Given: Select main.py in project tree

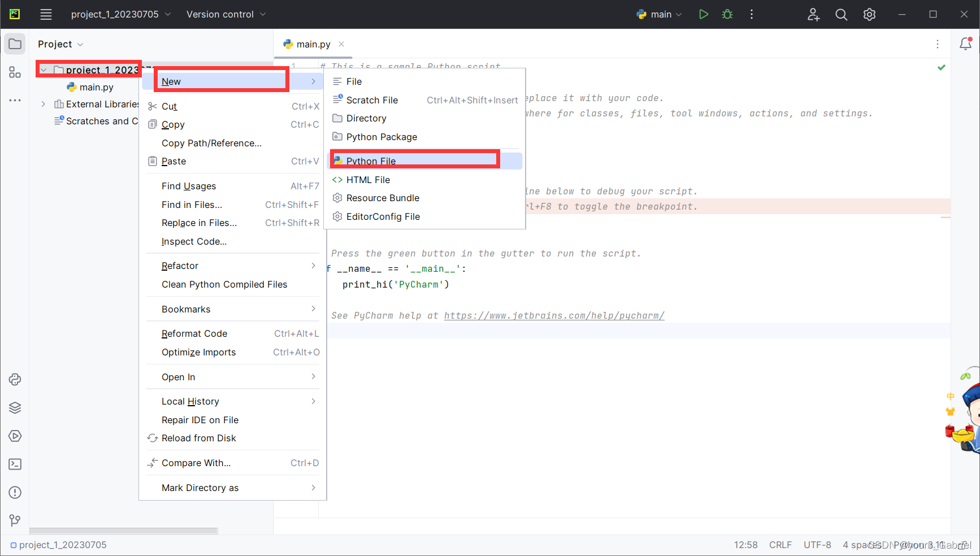Looking at the screenshot, I should click(x=90, y=87).
